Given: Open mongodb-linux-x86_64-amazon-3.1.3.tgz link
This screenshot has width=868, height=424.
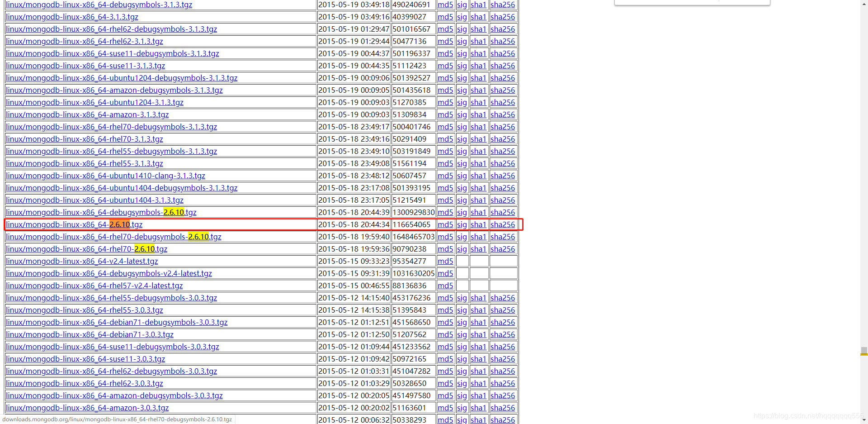Looking at the screenshot, I should click(x=87, y=114).
